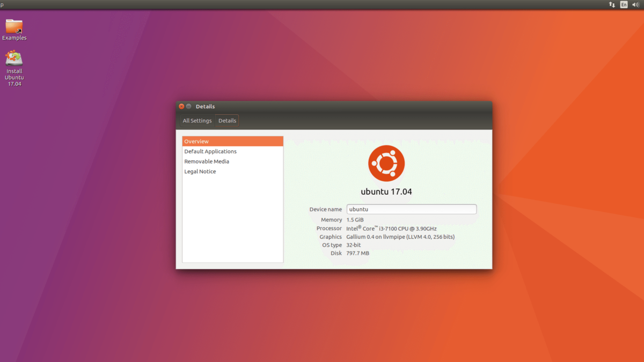The width and height of the screenshot is (644, 362).
Task: Launch the Install Ubuntu 17.04 icon
Action: (14, 58)
